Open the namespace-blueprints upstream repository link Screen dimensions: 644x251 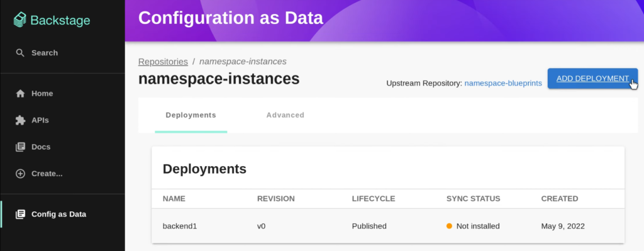[x=503, y=84]
